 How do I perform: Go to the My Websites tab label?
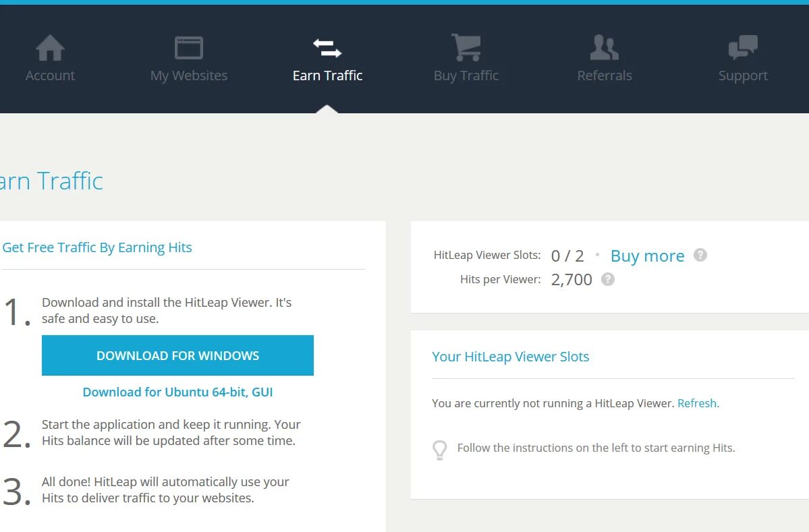click(189, 76)
